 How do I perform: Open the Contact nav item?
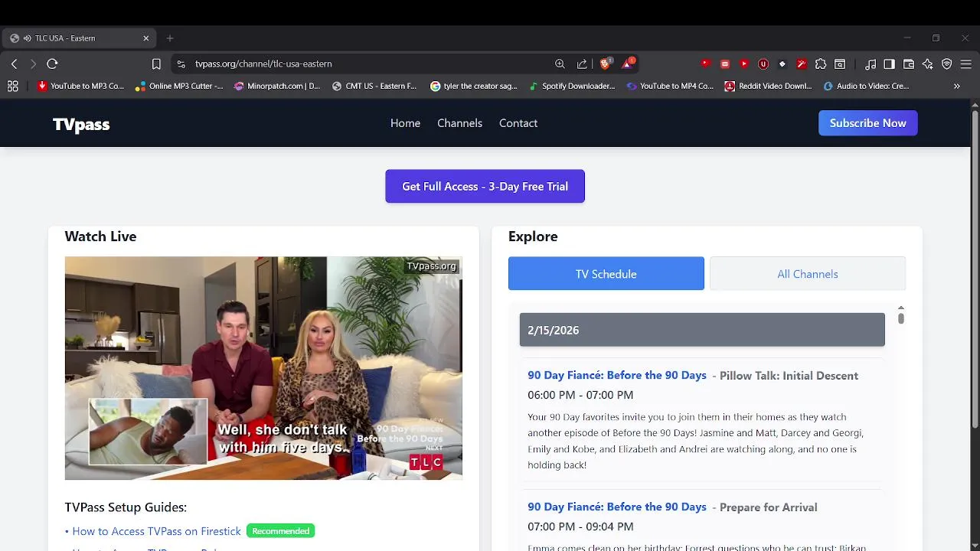tap(518, 123)
